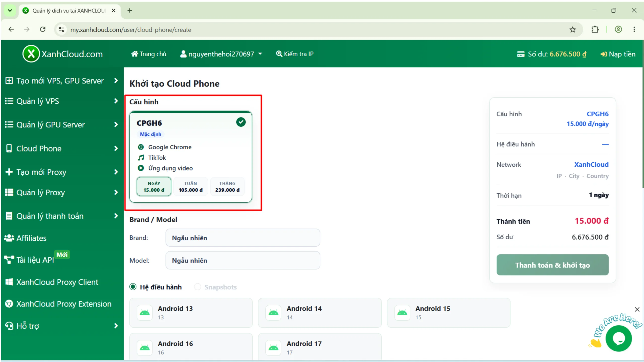644x362 pixels.
Task: Open the live chat bubble icon
Action: coord(619,339)
